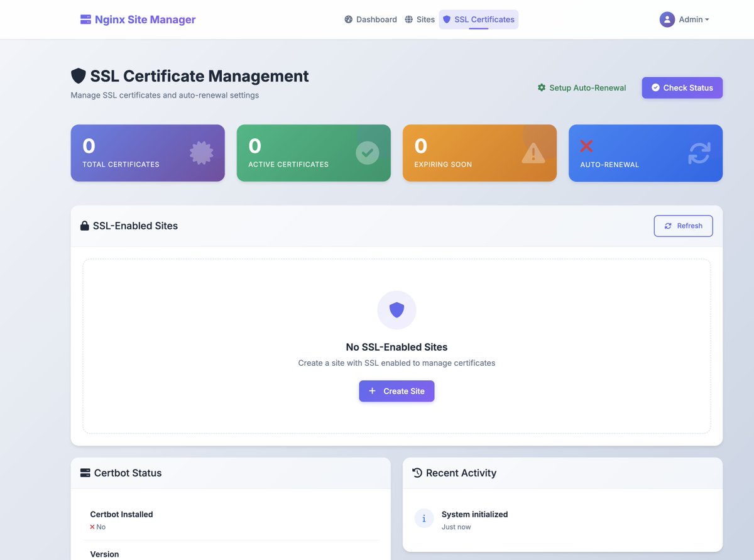Click the Create Site button
The width and height of the screenshot is (754, 560).
point(396,391)
